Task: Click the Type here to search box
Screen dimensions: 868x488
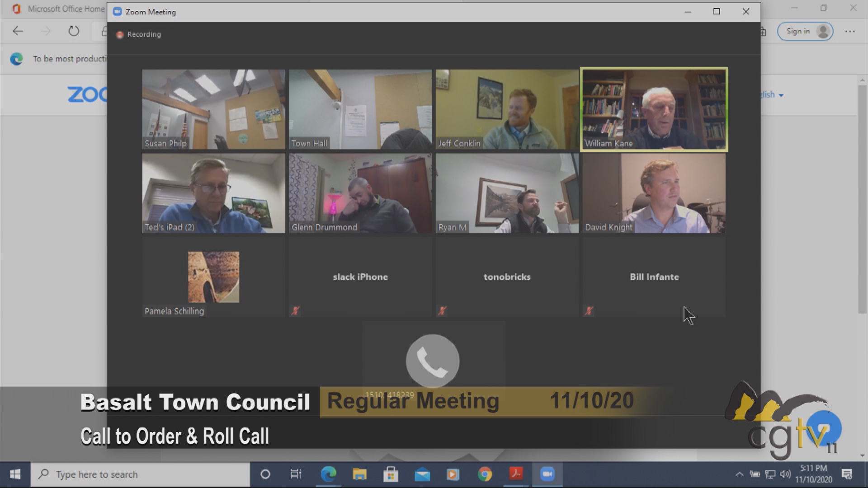Action: 140,474
